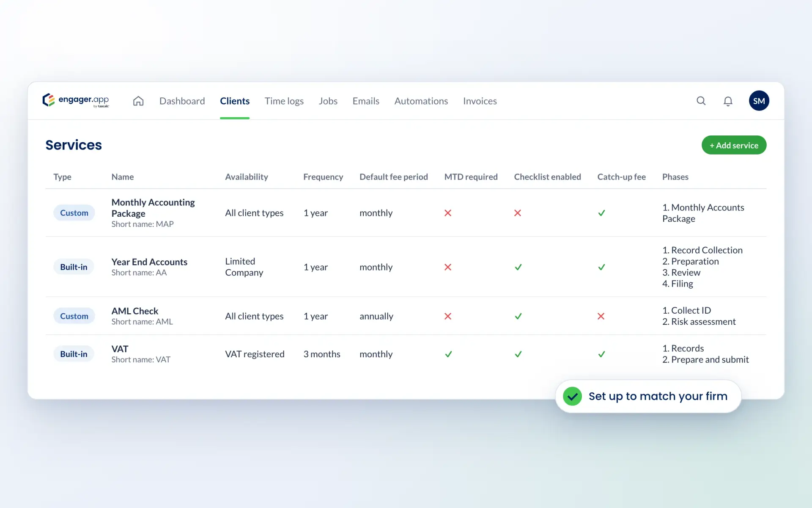The height and width of the screenshot is (508, 812).
Task: Click 'Set up to match your firm' label
Action: pos(658,396)
